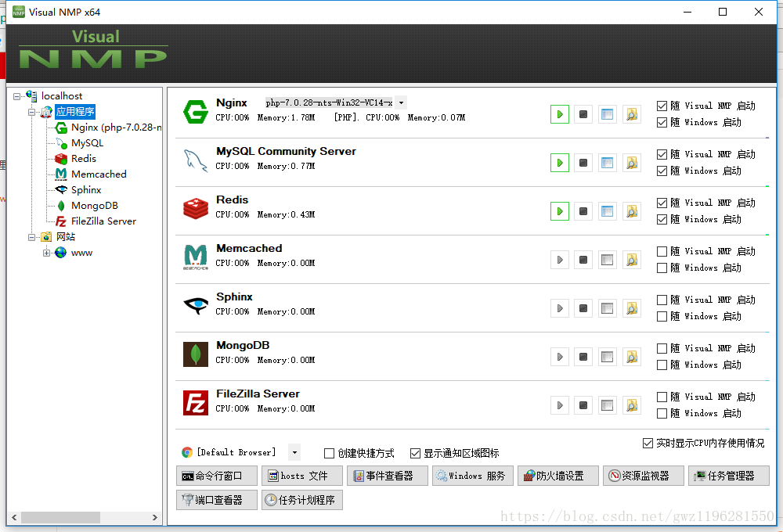Select Sphinx in the sidebar tree
The image size is (783, 532).
click(x=86, y=189)
